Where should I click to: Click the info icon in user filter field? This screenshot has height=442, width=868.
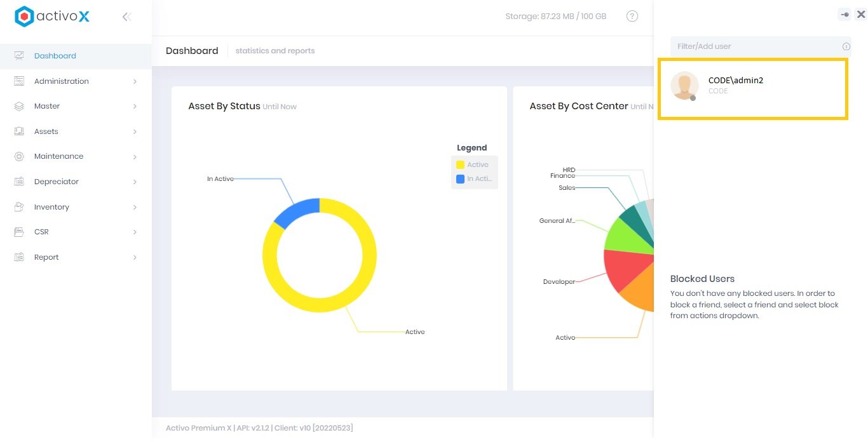coord(846,46)
